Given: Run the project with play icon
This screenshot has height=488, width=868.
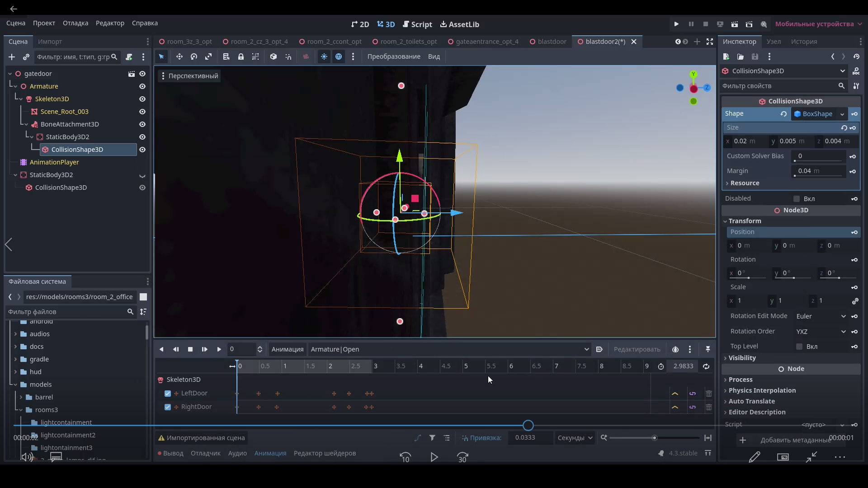Looking at the screenshot, I should [x=676, y=24].
